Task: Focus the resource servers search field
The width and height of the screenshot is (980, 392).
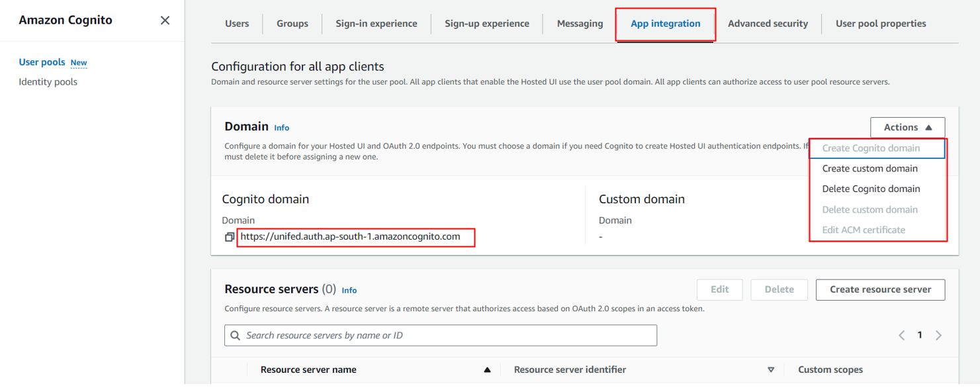Action: coord(441,336)
